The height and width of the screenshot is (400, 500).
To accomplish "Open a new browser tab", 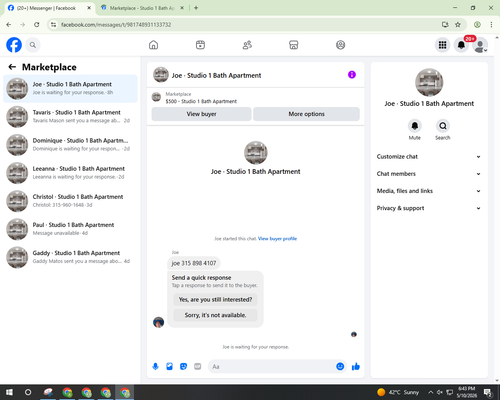I will pyautogui.click(x=196, y=8).
